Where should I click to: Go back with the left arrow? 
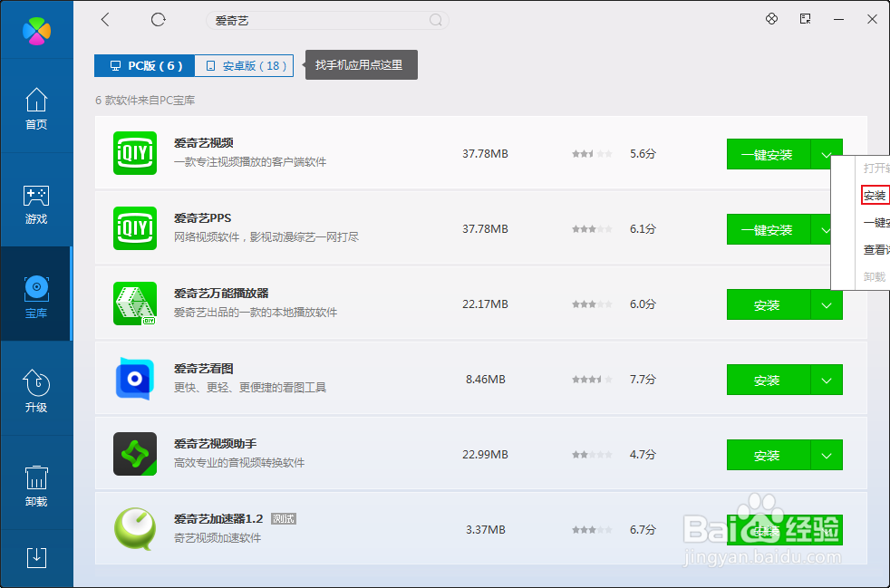pyautogui.click(x=105, y=20)
